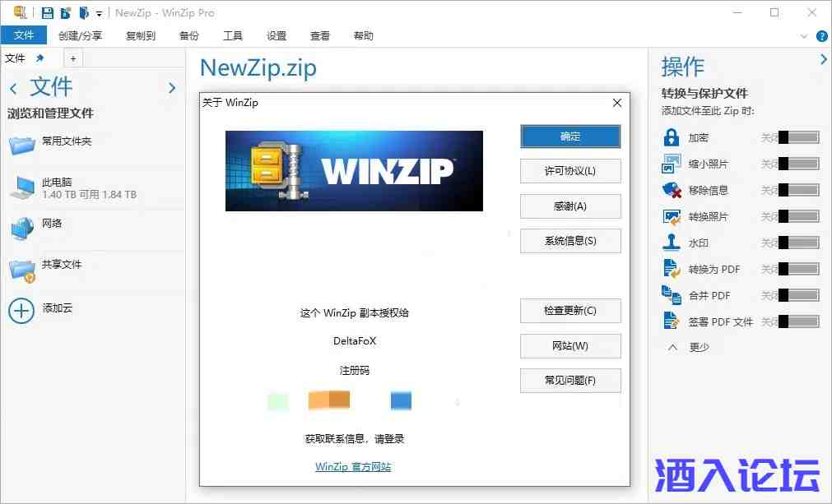Enable the 合并 PDF switch
The width and height of the screenshot is (832, 504).
pyautogui.click(x=799, y=295)
